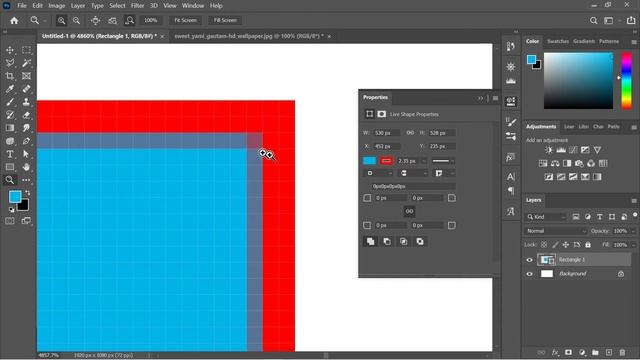The height and width of the screenshot is (360, 640).
Task: Select the History Brush tool
Action: (x=10, y=115)
